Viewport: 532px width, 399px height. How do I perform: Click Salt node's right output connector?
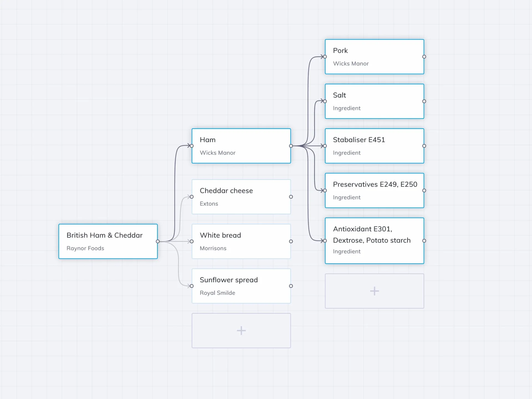tap(424, 101)
